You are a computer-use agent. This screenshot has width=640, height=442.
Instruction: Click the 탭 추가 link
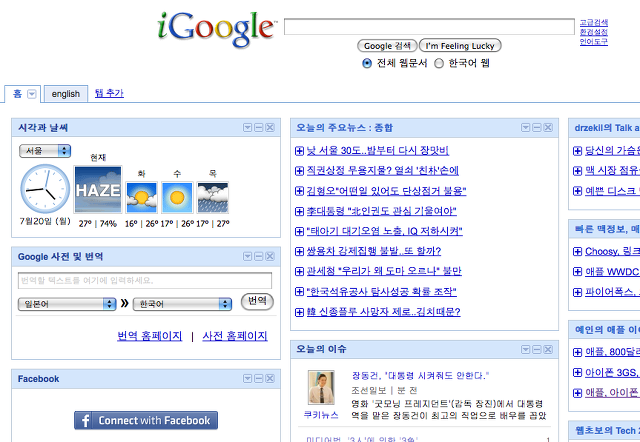[x=109, y=93]
